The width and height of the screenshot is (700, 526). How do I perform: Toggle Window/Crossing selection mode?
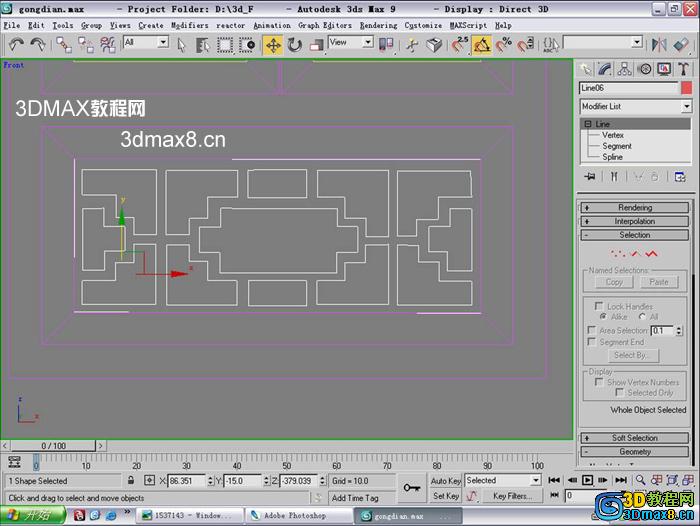(x=246, y=45)
